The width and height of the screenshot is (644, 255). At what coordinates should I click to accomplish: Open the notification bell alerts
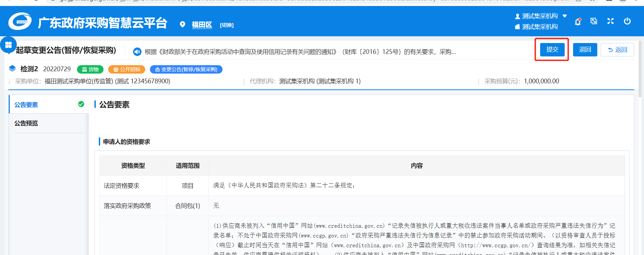pyautogui.click(x=578, y=22)
